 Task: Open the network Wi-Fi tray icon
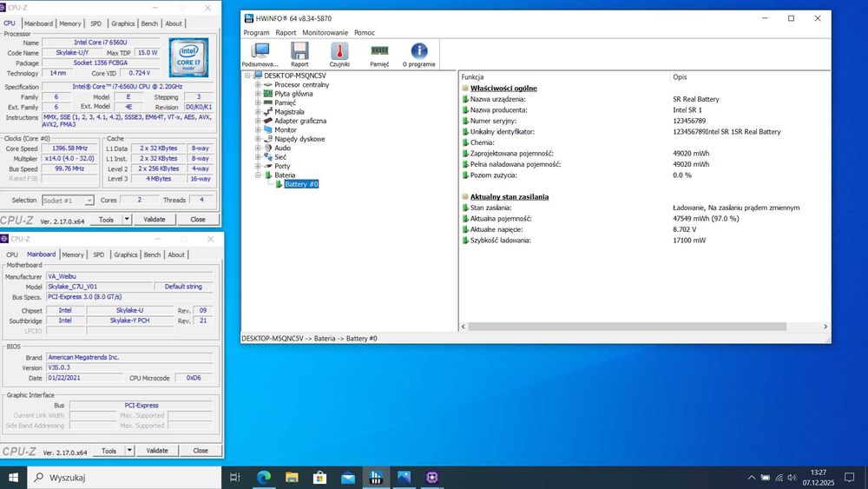pyautogui.click(x=779, y=478)
